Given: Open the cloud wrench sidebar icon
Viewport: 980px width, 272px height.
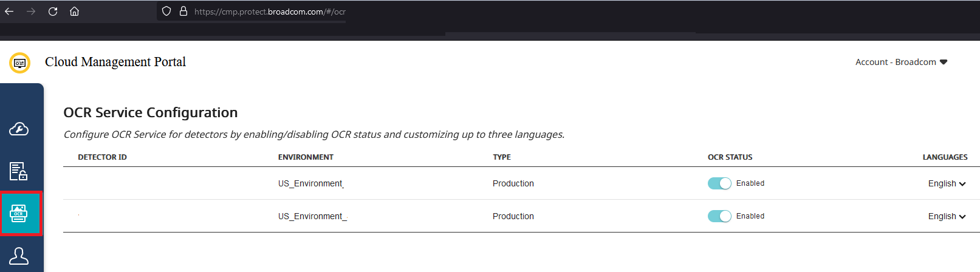Looking at the screenshot, I should click(19, 129).
